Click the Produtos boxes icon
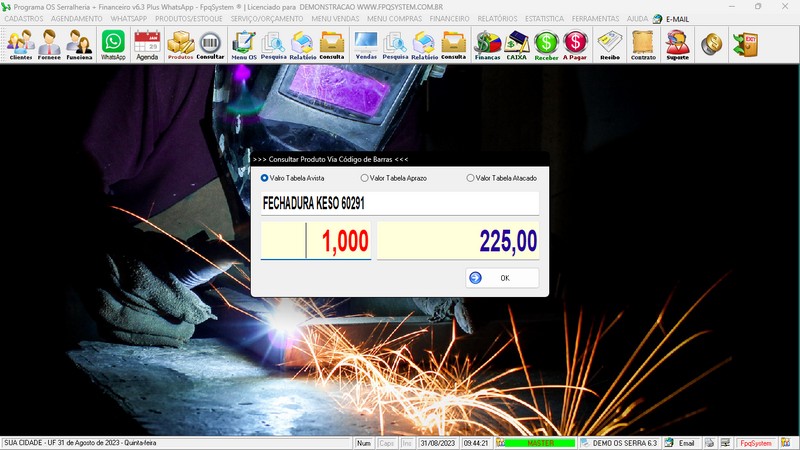 tap(180, 45)
